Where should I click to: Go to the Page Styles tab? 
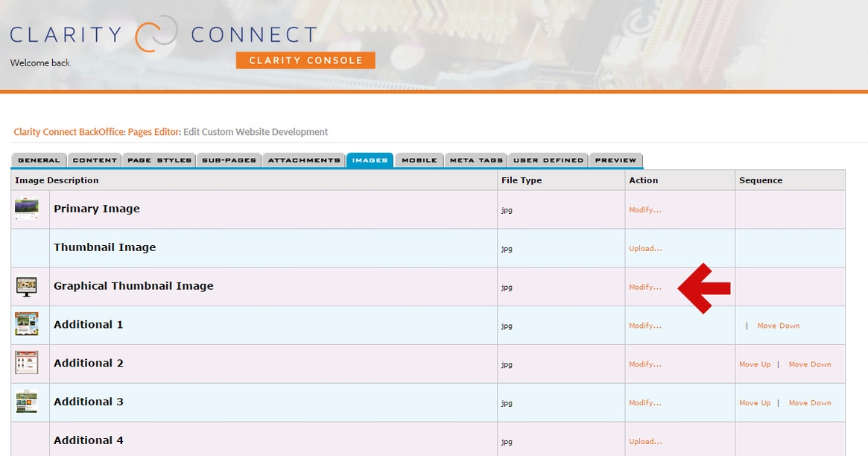click(x=159, y=160)
